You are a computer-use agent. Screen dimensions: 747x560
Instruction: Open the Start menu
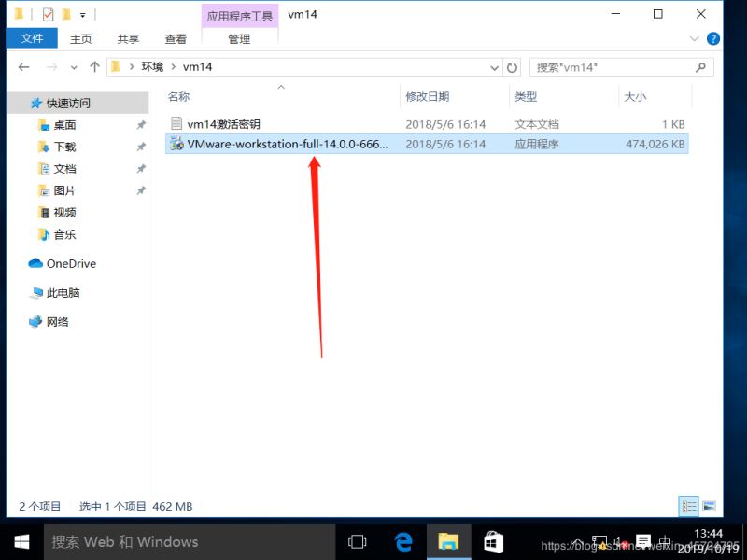pos(19,541)
